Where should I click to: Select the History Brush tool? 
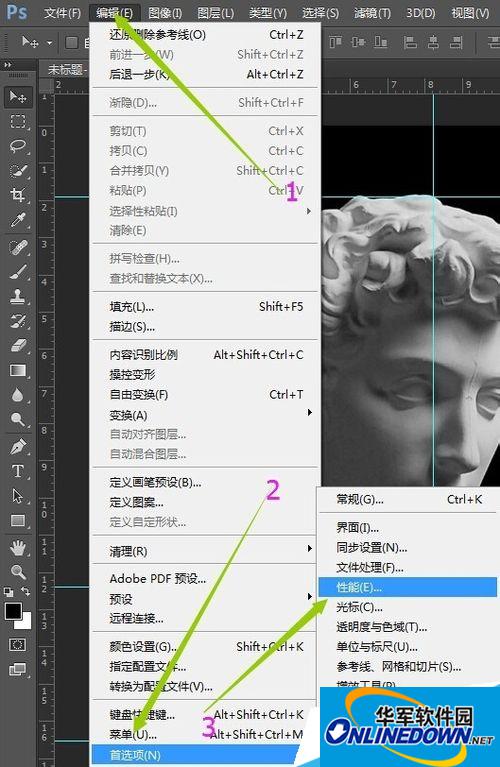[18, 321]
